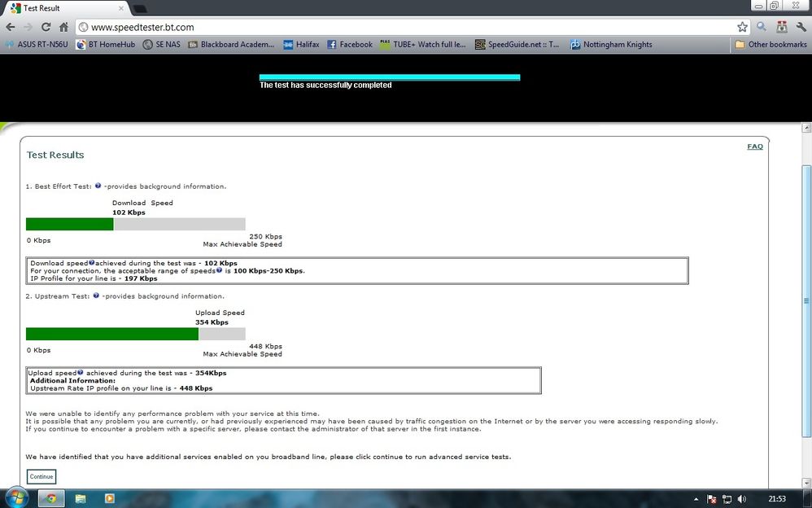
Task: Click the Chrome taskbar icon
Action: click(x=51, y=499)
